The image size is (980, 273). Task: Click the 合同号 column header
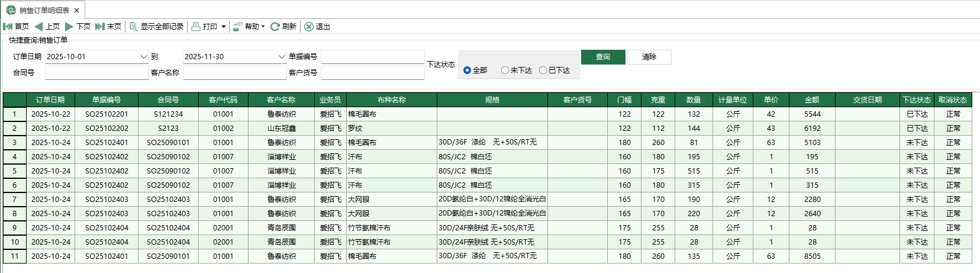(x=168, y=100)
